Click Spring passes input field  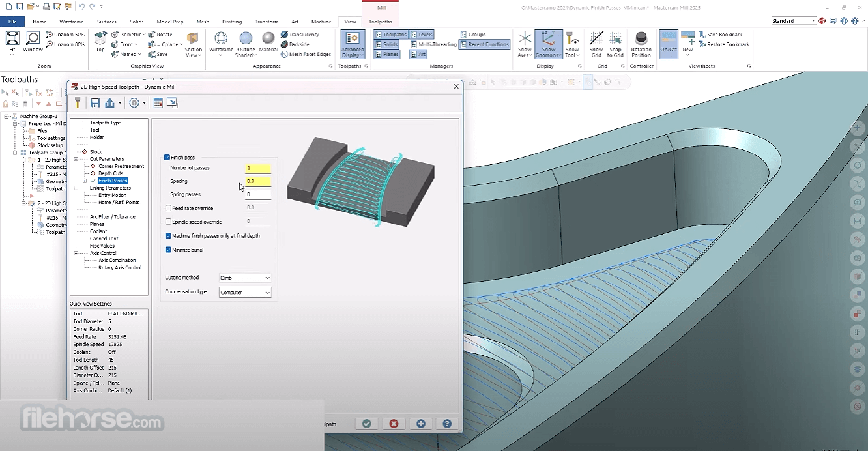pos(258,194)
